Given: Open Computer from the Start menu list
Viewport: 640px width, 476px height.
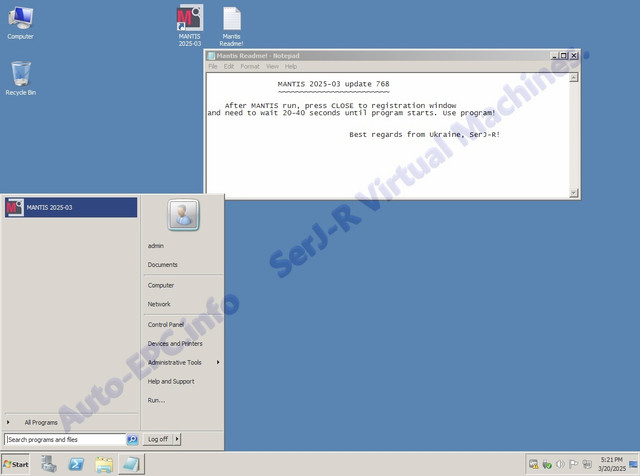Looking at the screenshot, I should (x=161, y=285).
